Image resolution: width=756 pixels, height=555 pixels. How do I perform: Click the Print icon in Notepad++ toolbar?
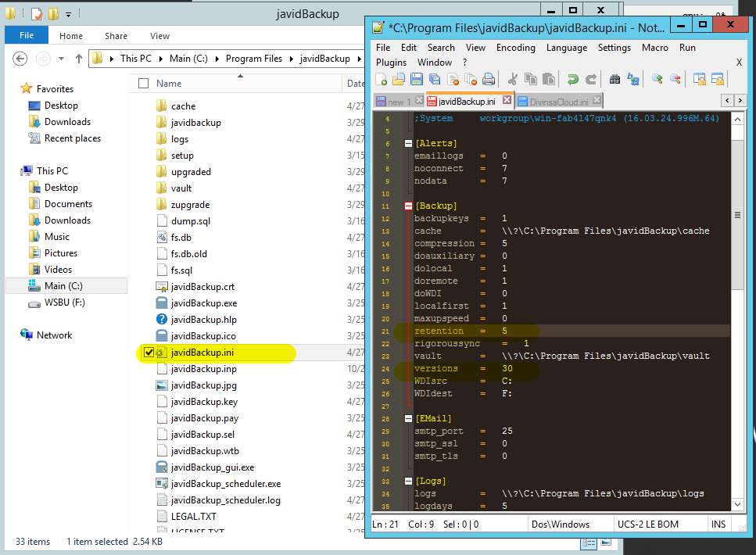pos(489,80)
